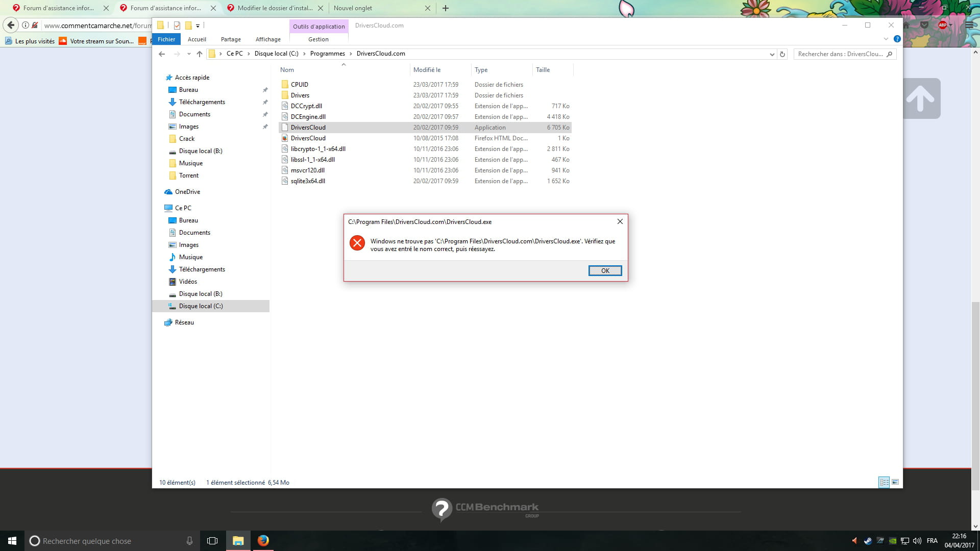The image size is (980, 551).
Task: Open Accès rapide in navigation pane
Action: (x=192, y=78)
